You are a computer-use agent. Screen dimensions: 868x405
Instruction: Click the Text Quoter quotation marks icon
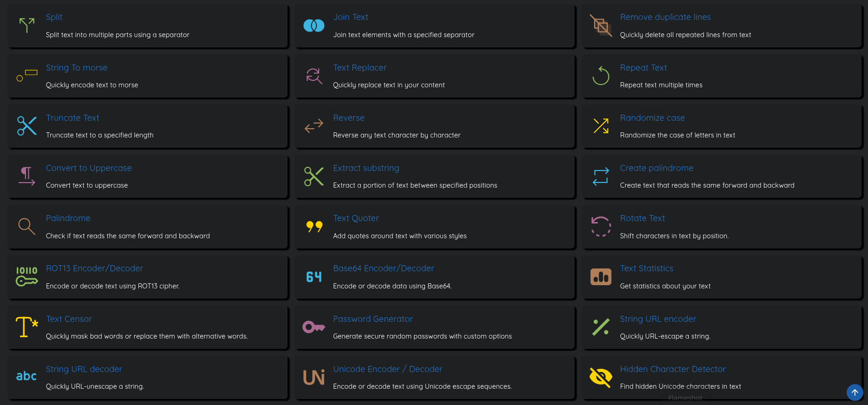coord(314,227)
